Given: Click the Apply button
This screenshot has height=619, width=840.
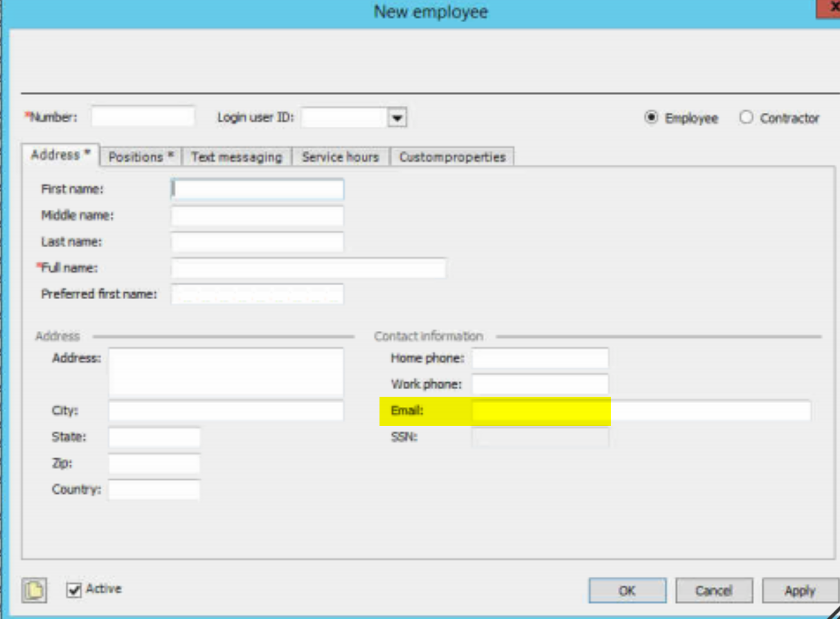Looking at the screenshot, I should coord(800,591).
